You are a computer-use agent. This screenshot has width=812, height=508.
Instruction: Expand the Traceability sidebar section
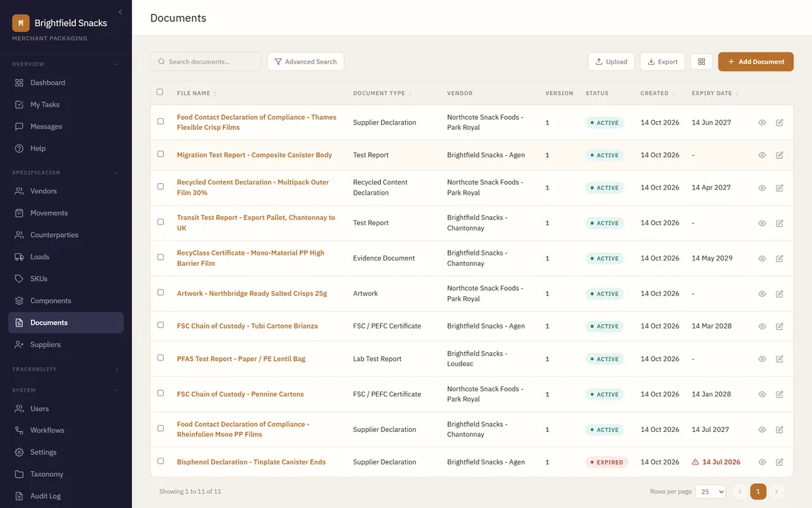(x=117, y=369)
